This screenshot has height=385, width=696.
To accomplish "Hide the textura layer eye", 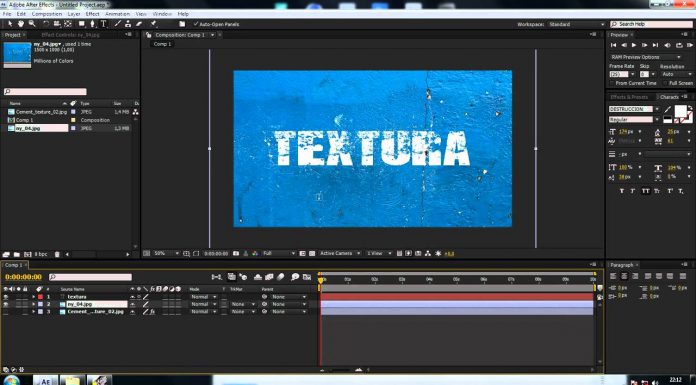I will pyautogui.click(x=5, y=297).
